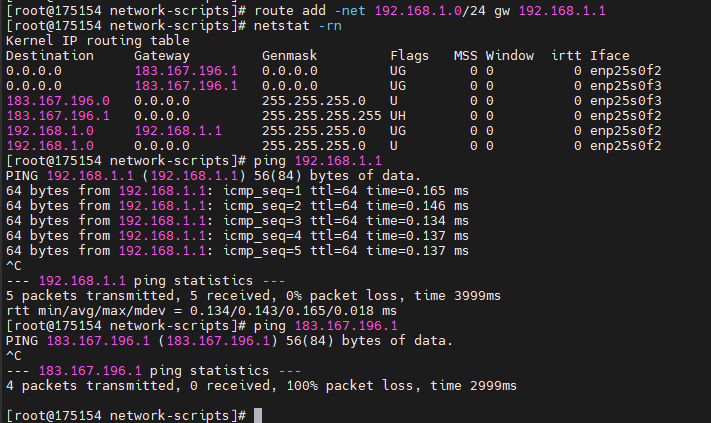
Task: Click the 'Flags' column header
Action: tap(409, 55)
